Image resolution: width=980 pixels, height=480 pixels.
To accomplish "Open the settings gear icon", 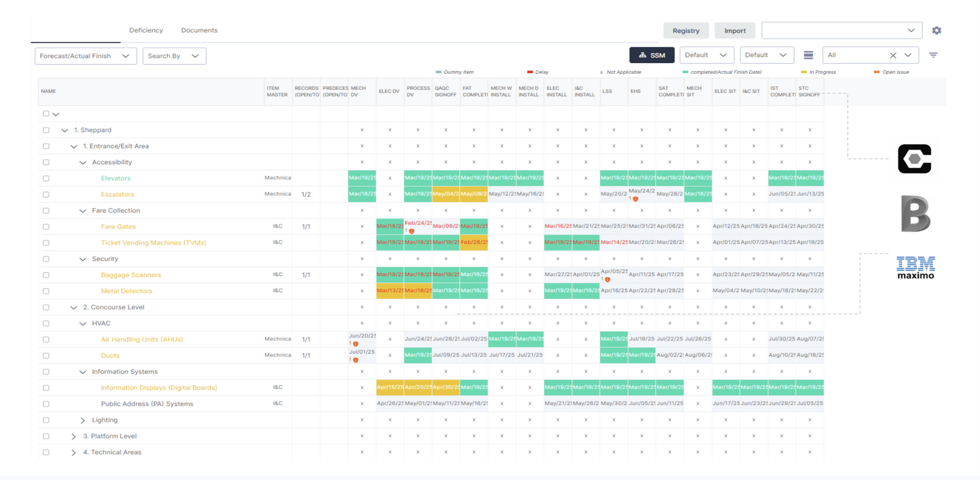I will point(937,30).
